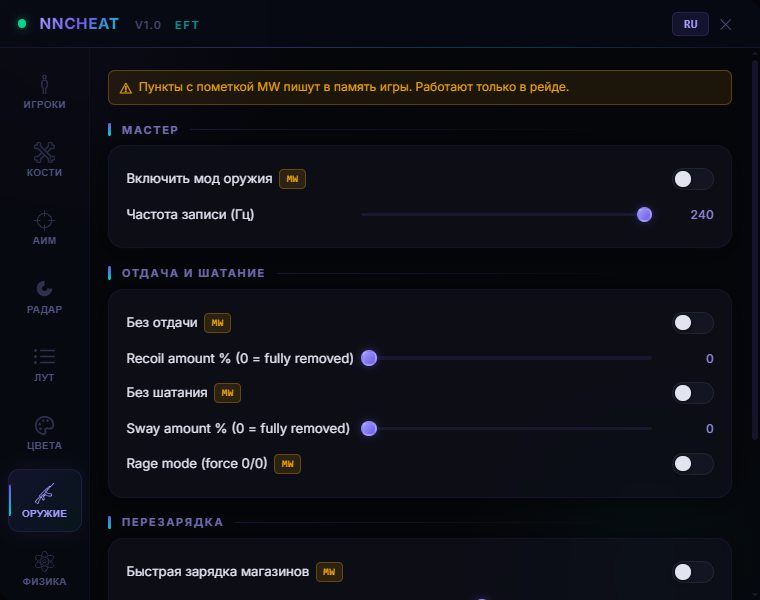This screenshot has width=760, height=600.
Task: Click the MW badge next to Без отдачи
Action: point(217,323)
